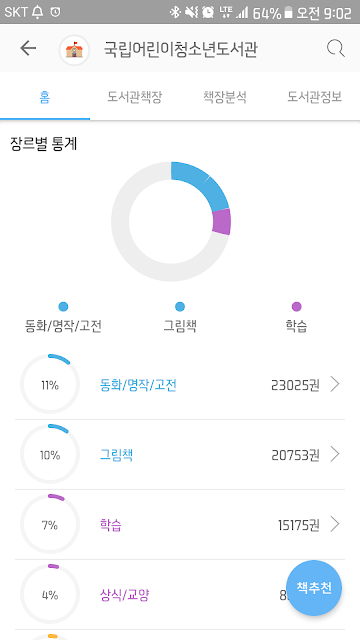Tap the 11% progress ring

coord(50,384)
